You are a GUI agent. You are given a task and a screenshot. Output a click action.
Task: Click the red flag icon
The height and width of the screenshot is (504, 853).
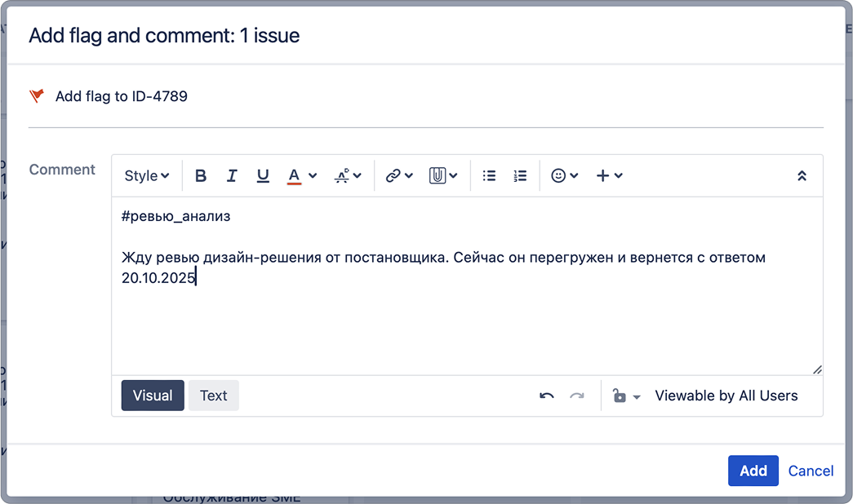tap(37, 96)
